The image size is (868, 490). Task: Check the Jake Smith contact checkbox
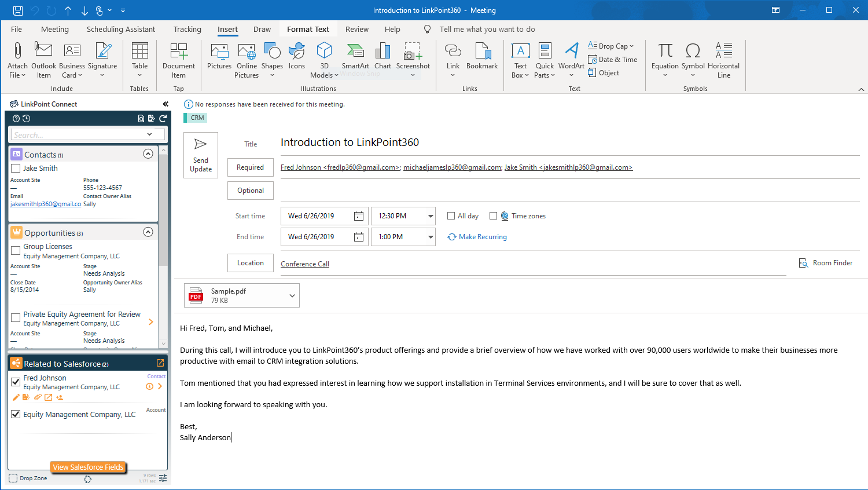tap(16, 169)
